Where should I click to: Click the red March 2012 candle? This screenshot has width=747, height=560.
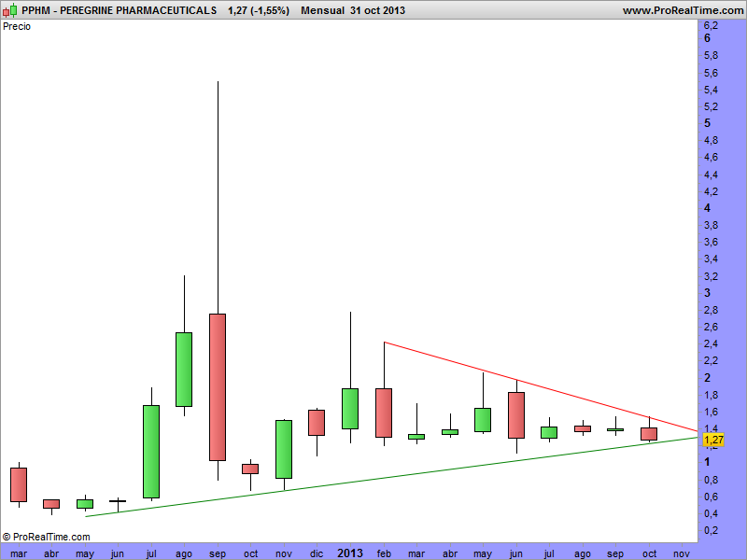click(x=19, y=484)
